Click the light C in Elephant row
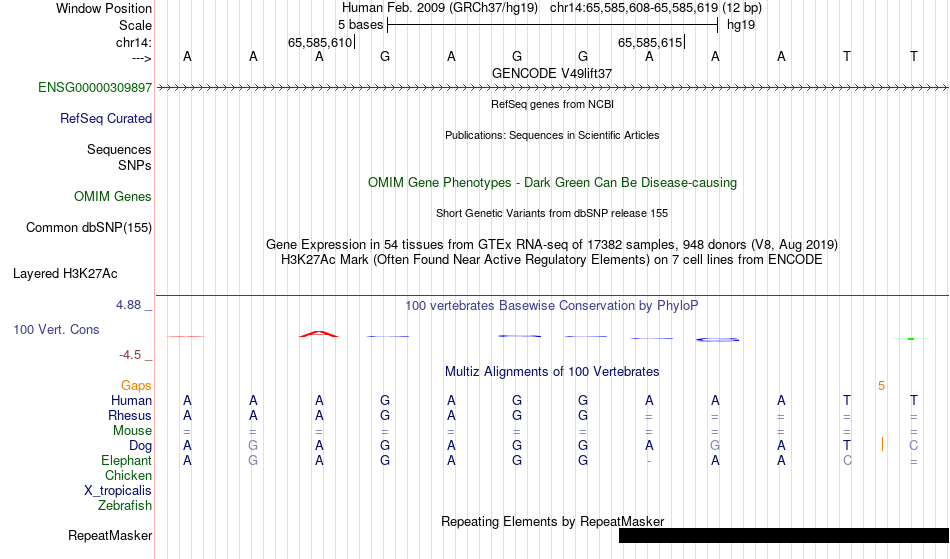This screenshot has height=559, width=950. pos(847,461)
